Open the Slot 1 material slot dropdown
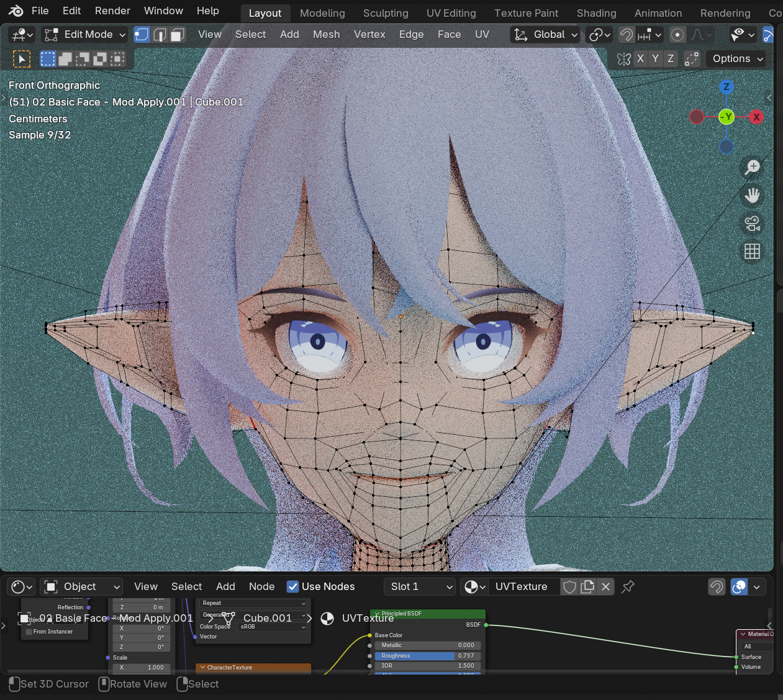783x700 pixels. [x=420, y=587]
